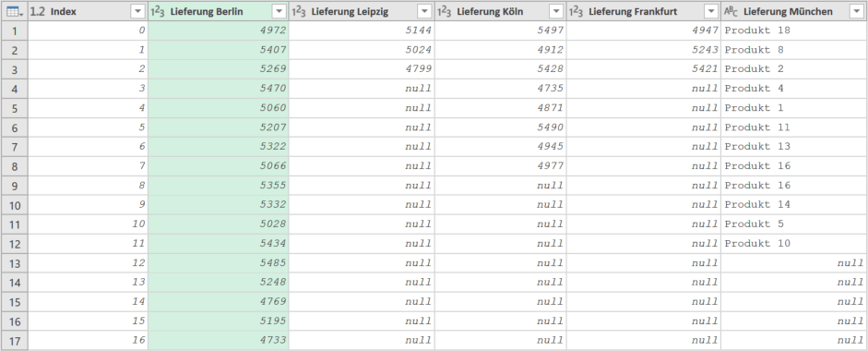Click the Lieferung München ABC text type icon

pyautogui.click(x=731, y=12)
